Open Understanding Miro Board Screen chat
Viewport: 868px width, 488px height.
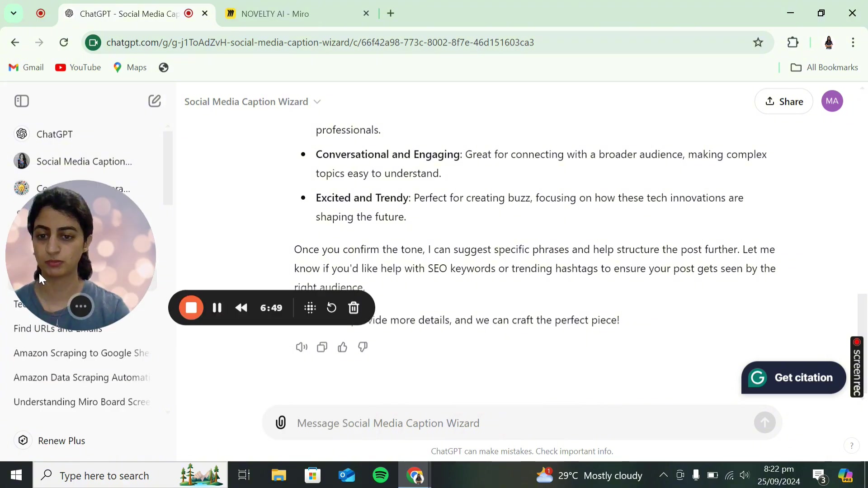tap(82, 402)
